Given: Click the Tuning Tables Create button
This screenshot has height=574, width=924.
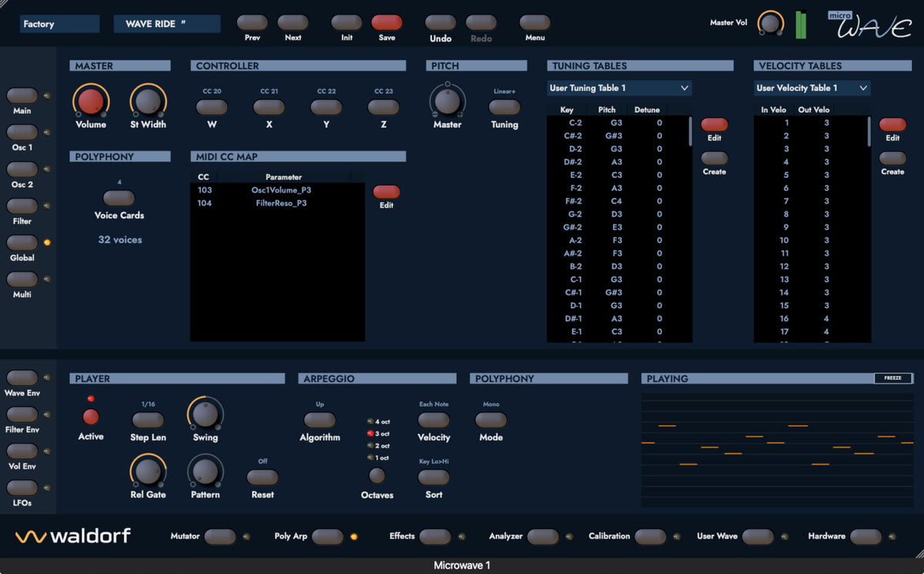Looking at the screenshot, I should [714, 158].
